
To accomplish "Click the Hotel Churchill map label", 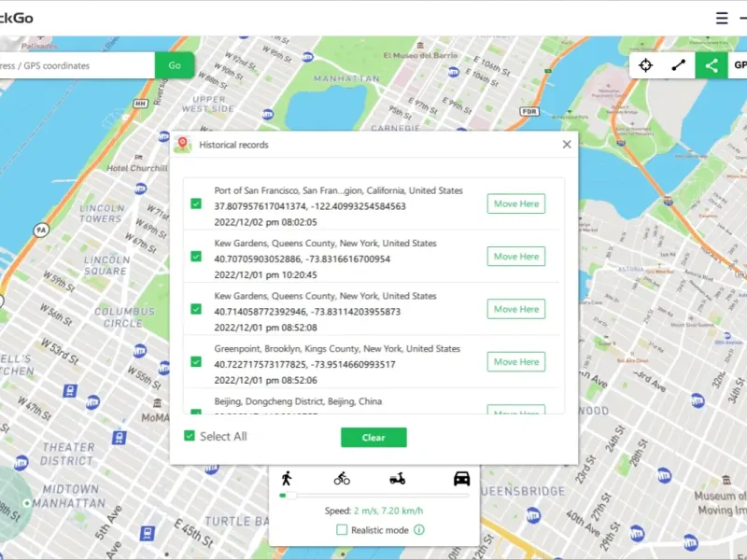I will click(136, 168).
